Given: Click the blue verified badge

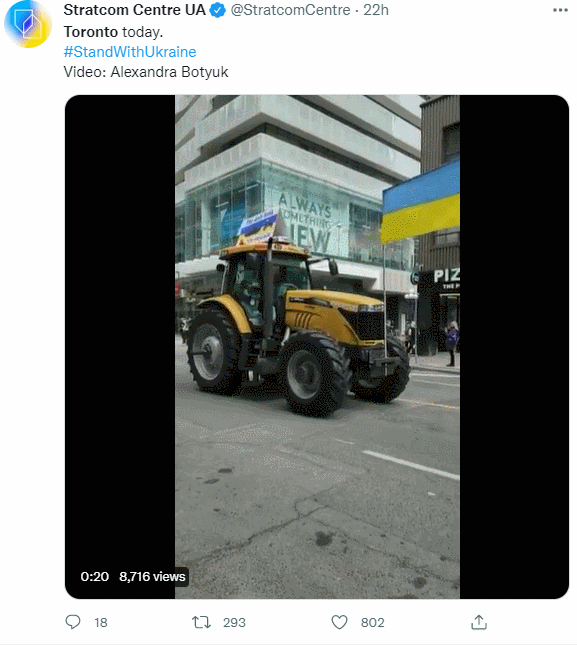Looking at the screenshot, I should click(x=217, y=10).
